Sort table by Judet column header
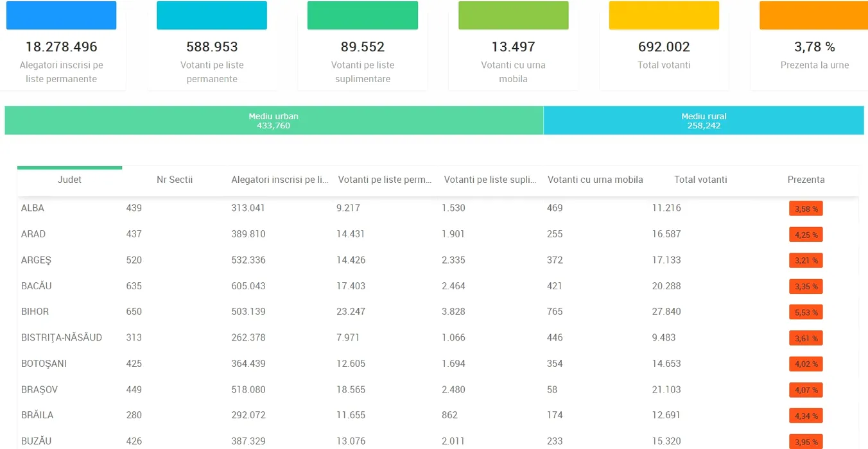868x449 pixels. 69,180
